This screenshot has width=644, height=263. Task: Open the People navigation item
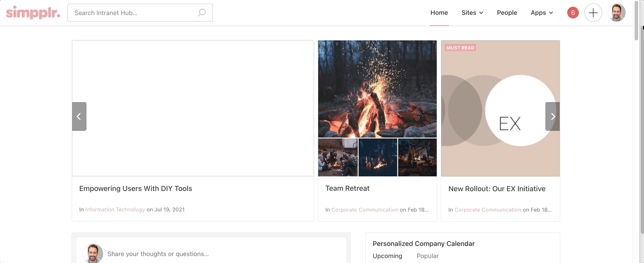click(x=507, y=13)
